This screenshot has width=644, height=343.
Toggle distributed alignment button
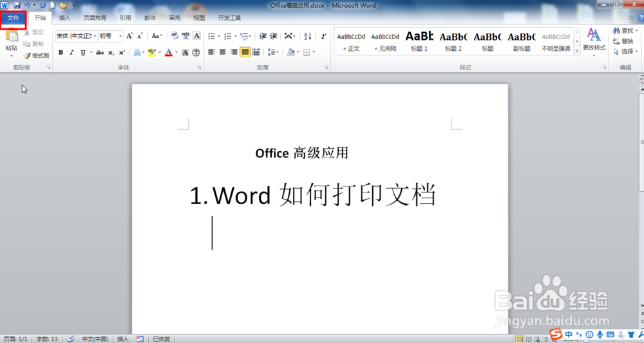pos(256,52)
